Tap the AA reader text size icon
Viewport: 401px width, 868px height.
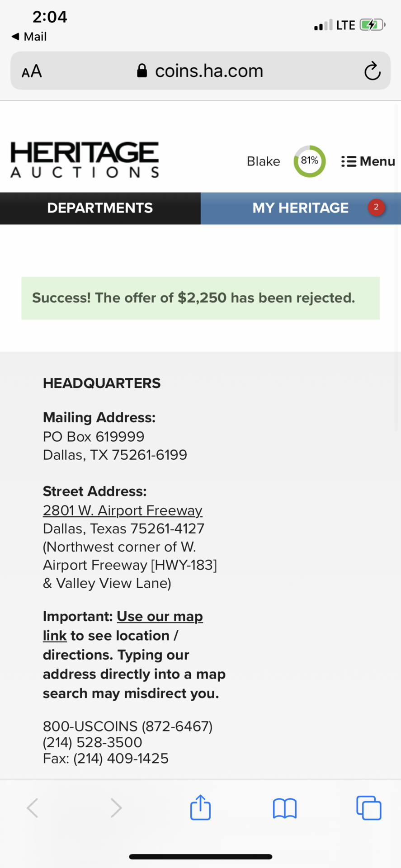(32, 71)
